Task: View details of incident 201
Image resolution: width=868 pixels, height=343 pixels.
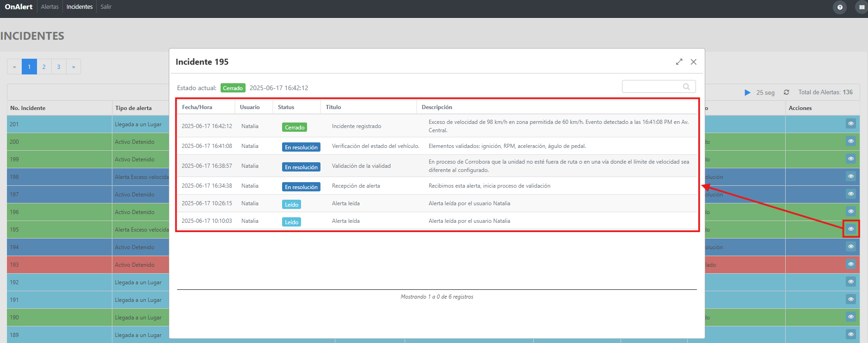Action: pyautogui.click(x=851, y=123)
